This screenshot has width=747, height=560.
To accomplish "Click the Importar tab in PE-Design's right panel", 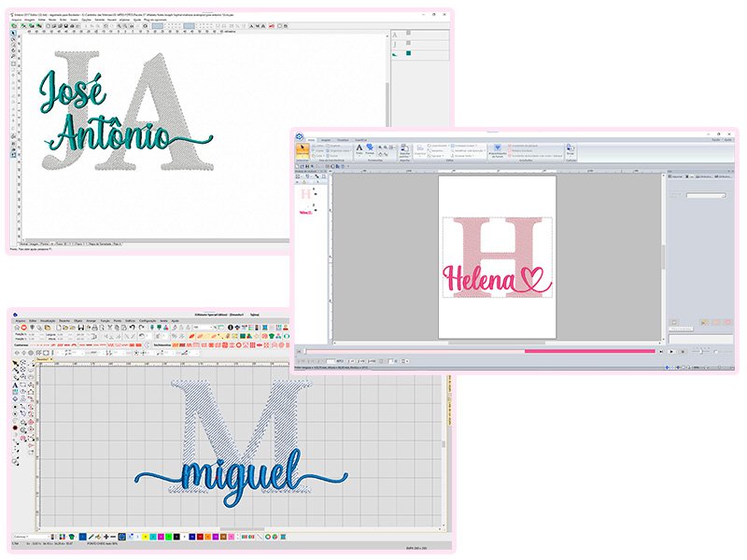I will 678,175.
